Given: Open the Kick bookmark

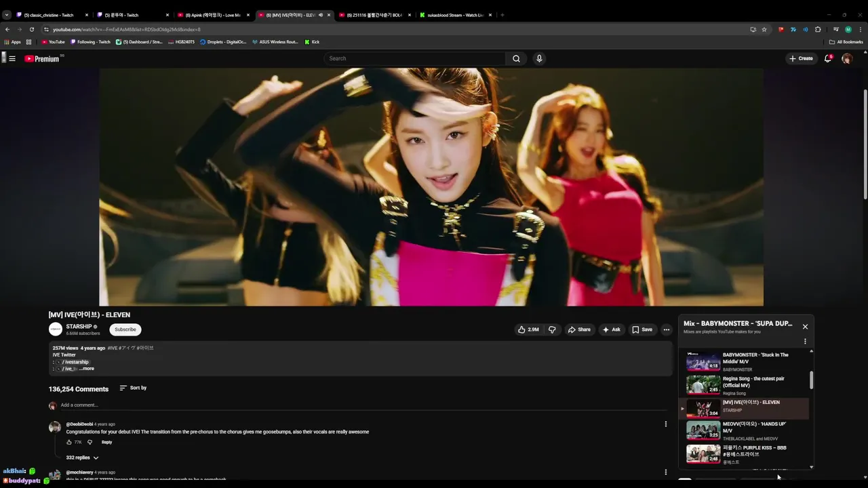Looking at the screenshot, I should pos(312,42).
